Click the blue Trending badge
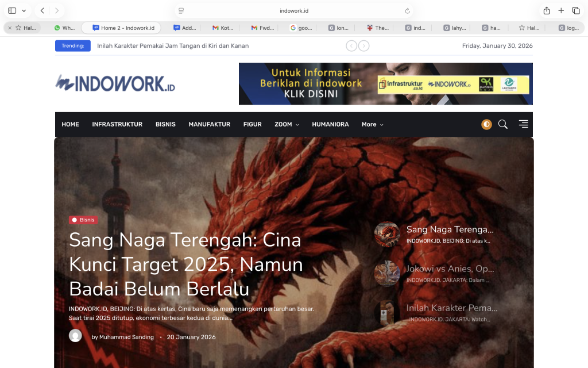Viewport: 588px width, 368px height. click(x=72, y=45)
